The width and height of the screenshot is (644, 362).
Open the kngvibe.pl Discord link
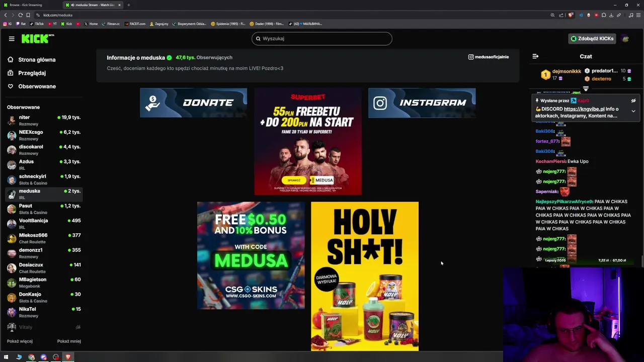click(x=584, y=109)
